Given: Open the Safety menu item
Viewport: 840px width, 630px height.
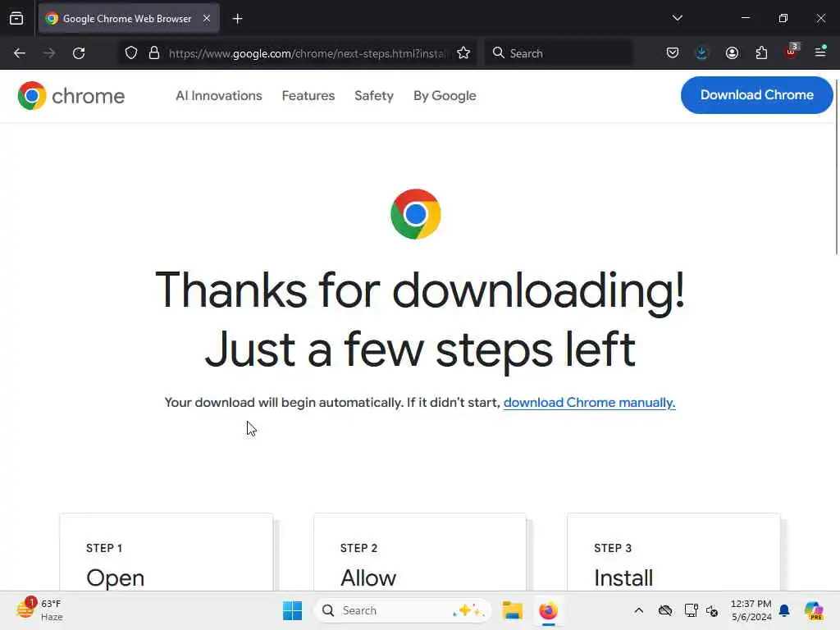Looking at the screenshot, I should (x=374, y=96).
